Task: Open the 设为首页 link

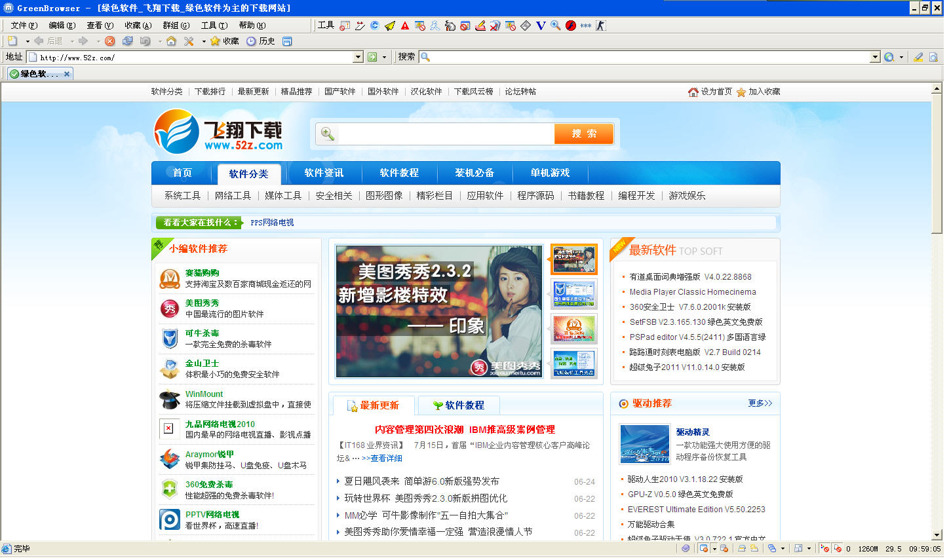Action: (x=710, y=92)
